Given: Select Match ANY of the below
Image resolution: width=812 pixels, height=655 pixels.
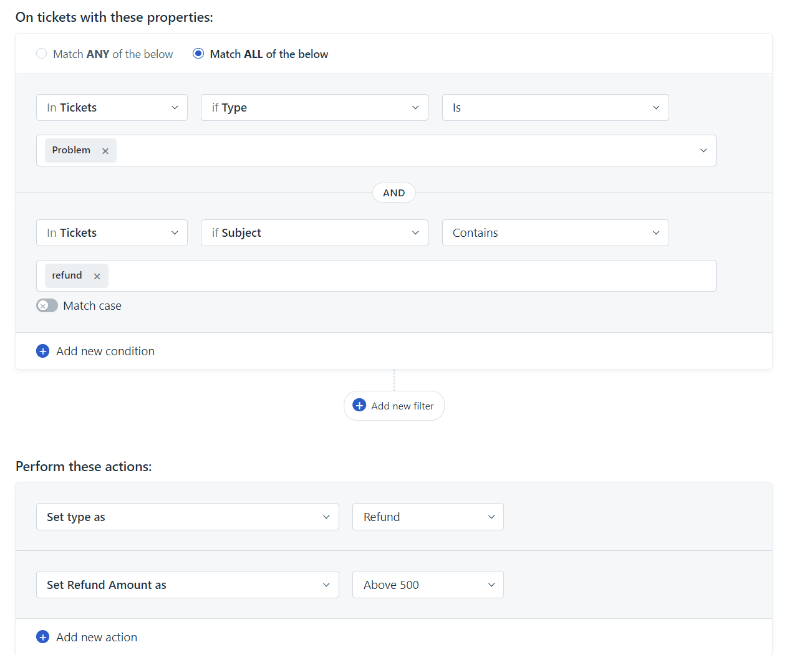Looking at the screenshot, I should [x=42, y=54].
